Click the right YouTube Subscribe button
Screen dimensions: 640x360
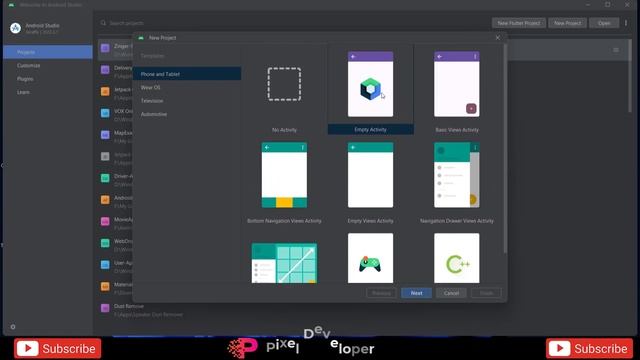click(x=589, y=349)
